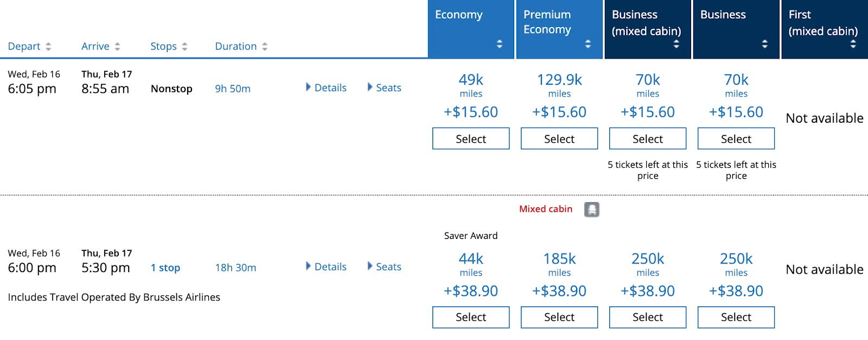The image size is (868, 340).
Task: Select 44k miles Saver Award fare
Action: click(471, 317)
